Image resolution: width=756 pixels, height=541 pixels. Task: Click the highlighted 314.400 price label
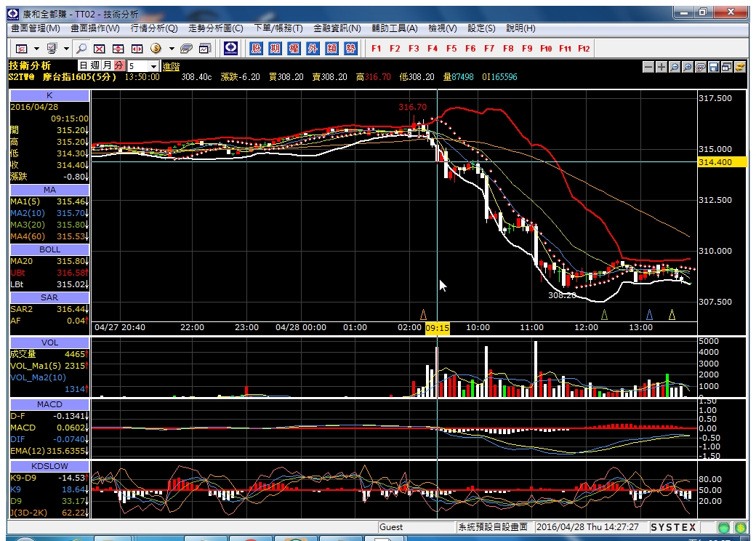pos(722,162)
